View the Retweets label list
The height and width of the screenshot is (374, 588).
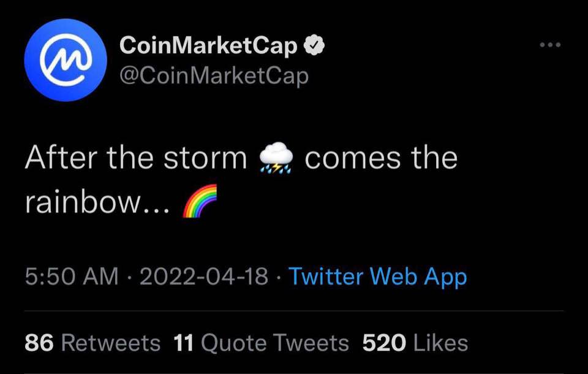[x=111, y=343]
